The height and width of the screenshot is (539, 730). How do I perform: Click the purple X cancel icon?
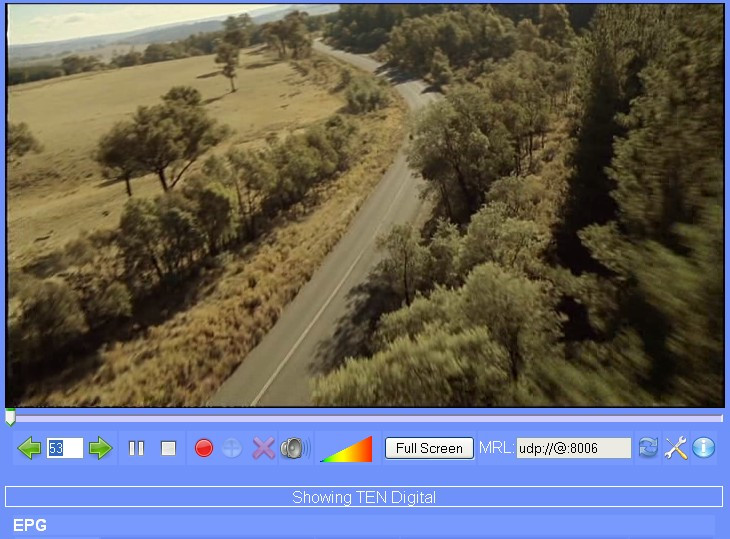tap(263, 448)
